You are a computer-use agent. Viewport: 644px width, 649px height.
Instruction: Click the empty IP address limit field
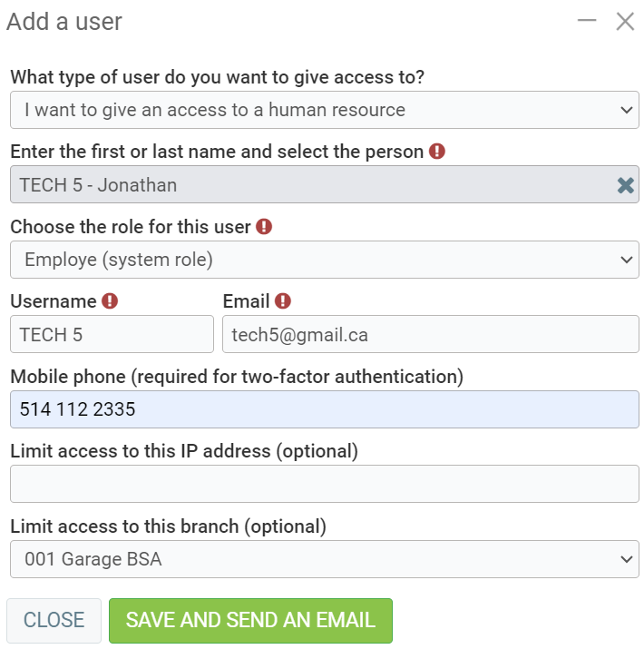[x=324, y=484]
